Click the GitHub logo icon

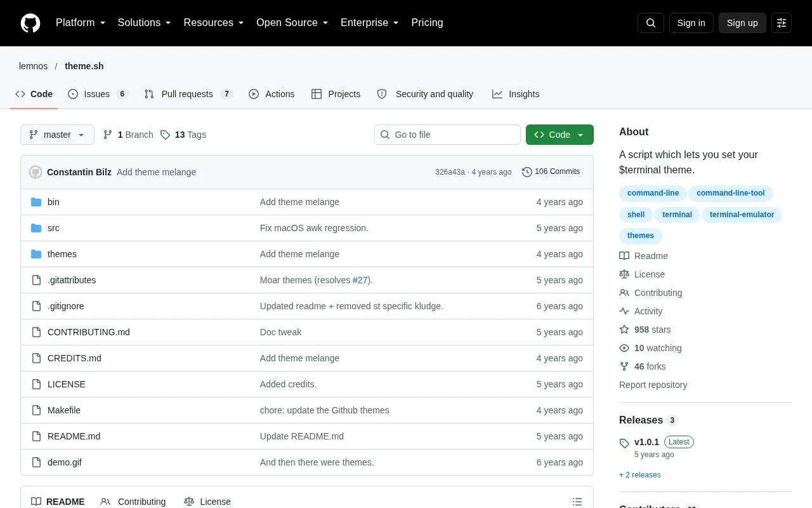[x=30, y=23]
